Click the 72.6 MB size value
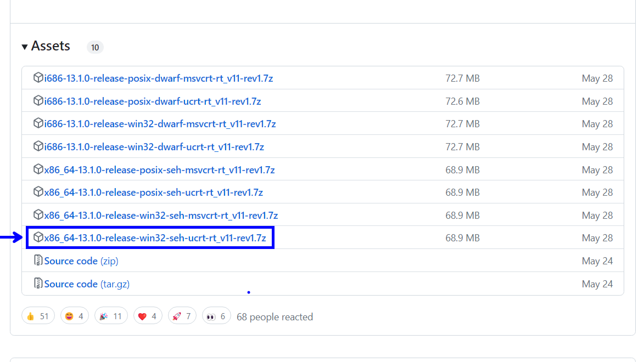This screenshot has height=362, width=644. 462,101
